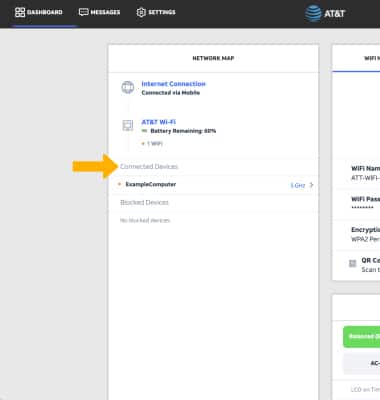Open the Internet Connection link

coord(173,84)
